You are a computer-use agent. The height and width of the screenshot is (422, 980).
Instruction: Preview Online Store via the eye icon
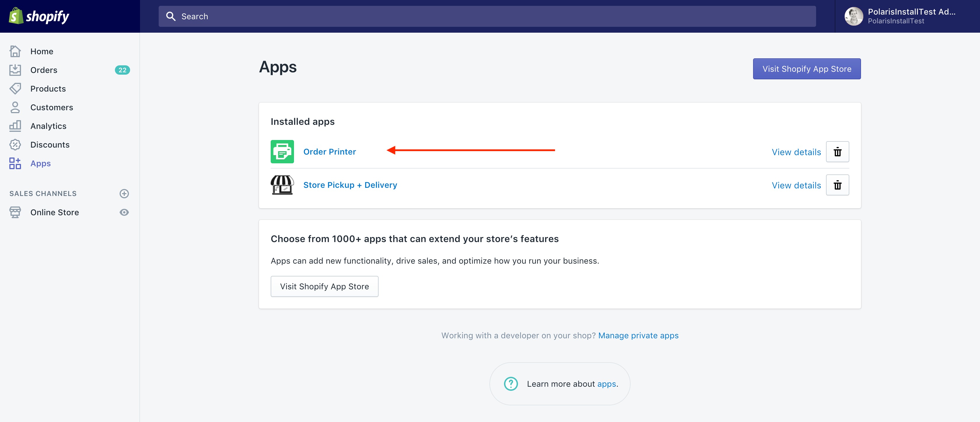[124, 212]
